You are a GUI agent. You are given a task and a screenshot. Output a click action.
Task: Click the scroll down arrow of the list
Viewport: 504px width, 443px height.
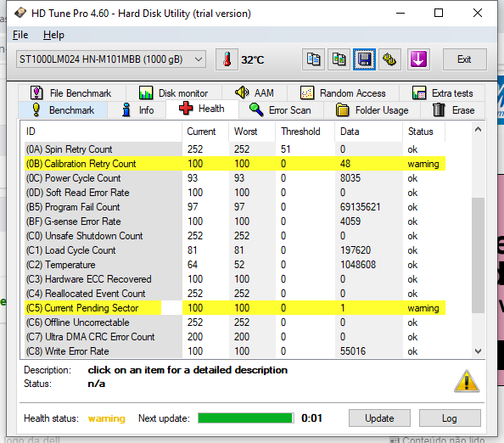click(x=478, y=351)
